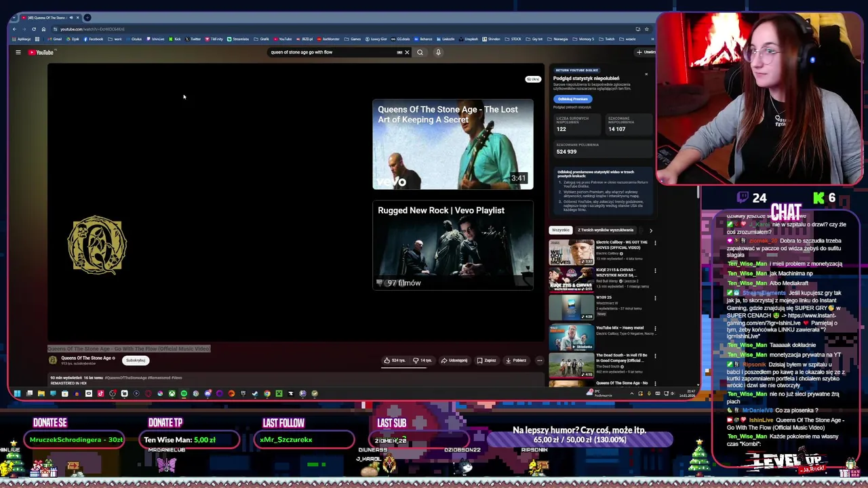Bookmark this page with the star icon

pos(646,29)
